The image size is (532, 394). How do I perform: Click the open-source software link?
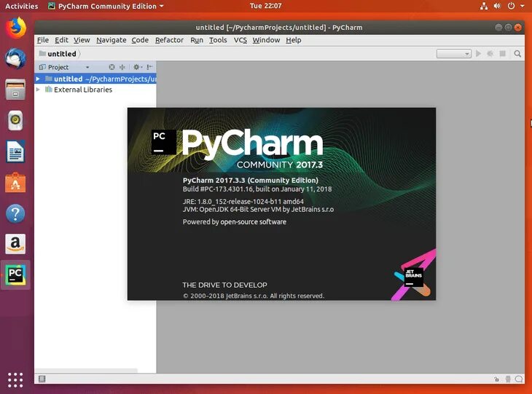coord(253,221)
